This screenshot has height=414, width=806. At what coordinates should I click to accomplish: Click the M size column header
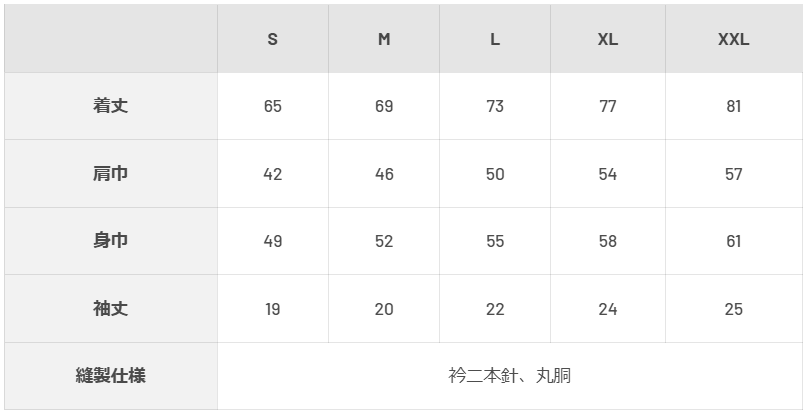coord(384,40)
